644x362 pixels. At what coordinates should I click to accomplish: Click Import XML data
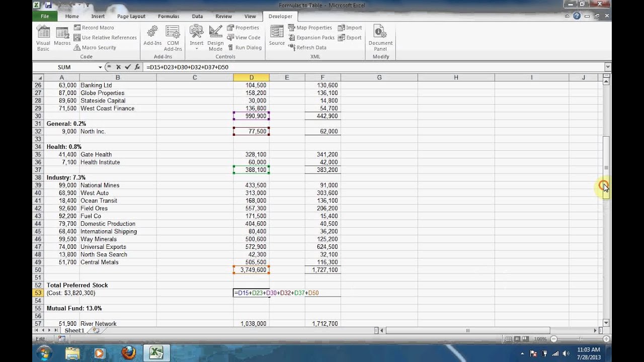coord(350,28)
